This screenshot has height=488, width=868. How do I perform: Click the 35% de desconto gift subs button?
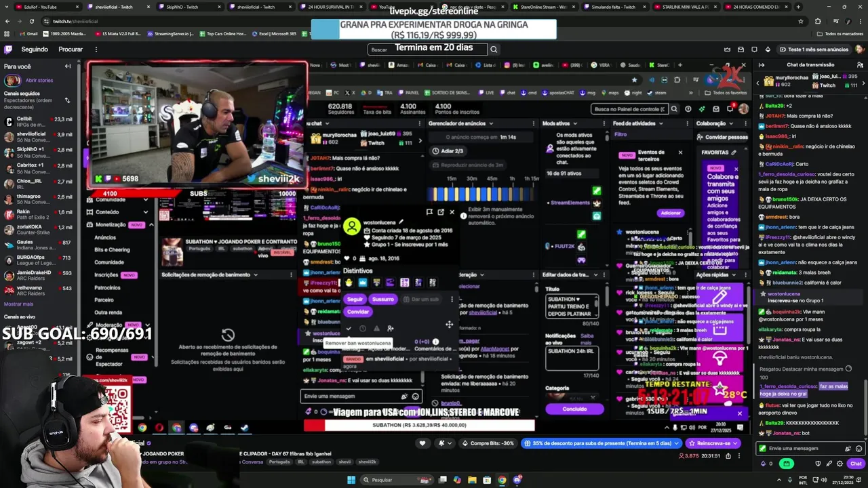(x=601, y=443)
